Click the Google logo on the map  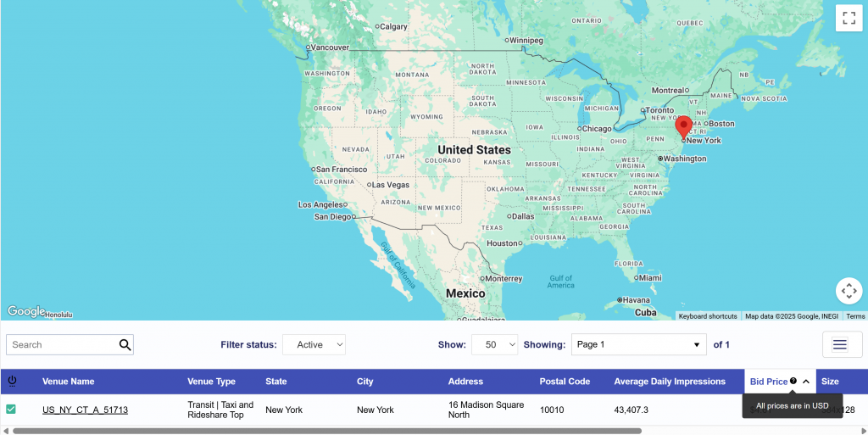click(26, 311)
